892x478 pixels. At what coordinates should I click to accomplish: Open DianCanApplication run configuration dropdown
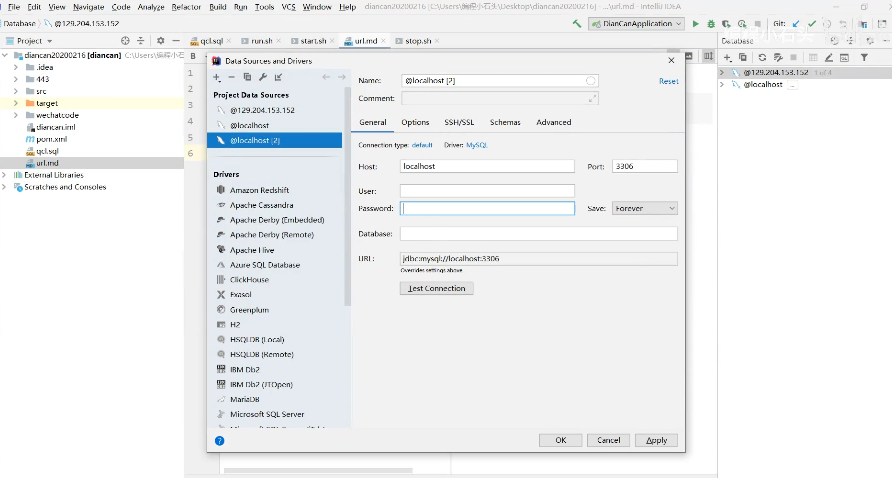click(x=637, y=24)
